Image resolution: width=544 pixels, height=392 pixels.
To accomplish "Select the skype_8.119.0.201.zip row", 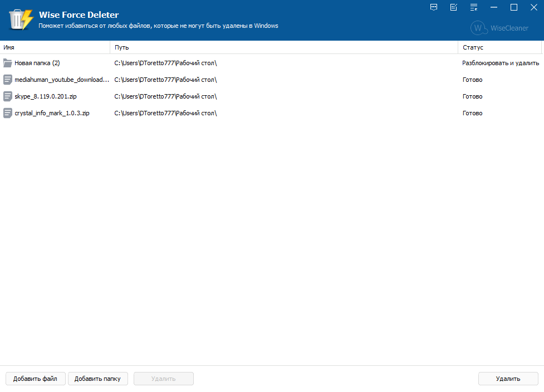I will click(272, 96).
